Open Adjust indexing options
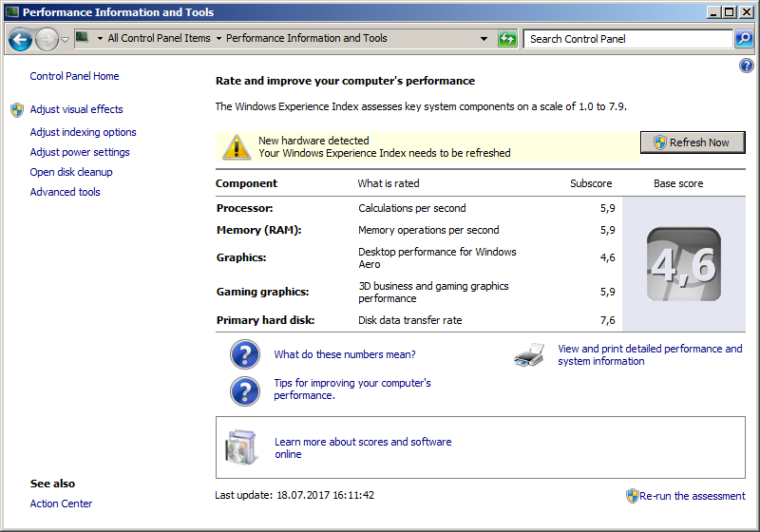The image size is (760, 532). click(83, 132)
